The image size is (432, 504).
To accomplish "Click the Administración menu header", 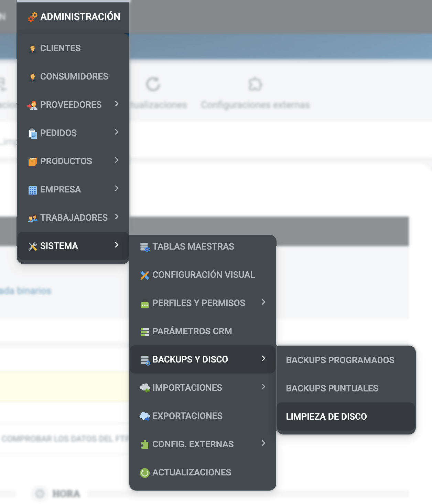I will (73, 17).
